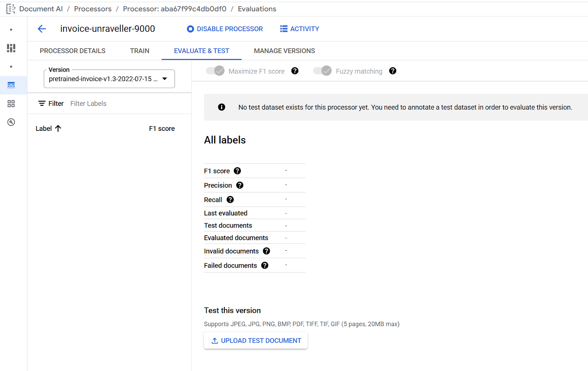Image resolution: width=588 pixels, height=371 pixels.
Task: Click the invoice-unraveller-9000 processor title
Action: pyautogui.click(x=108, y=29)
